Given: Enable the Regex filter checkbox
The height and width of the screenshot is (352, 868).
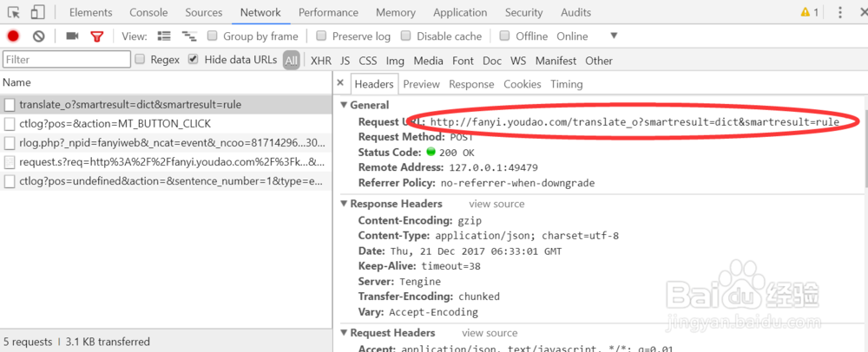Looking at the screenshot, I should (x=140, y=59).
